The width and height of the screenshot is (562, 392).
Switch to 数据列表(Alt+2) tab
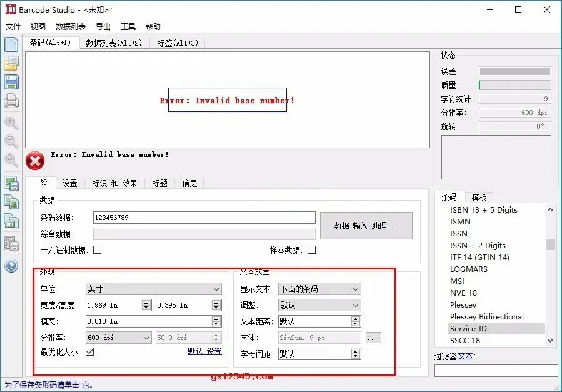[114, 43]
